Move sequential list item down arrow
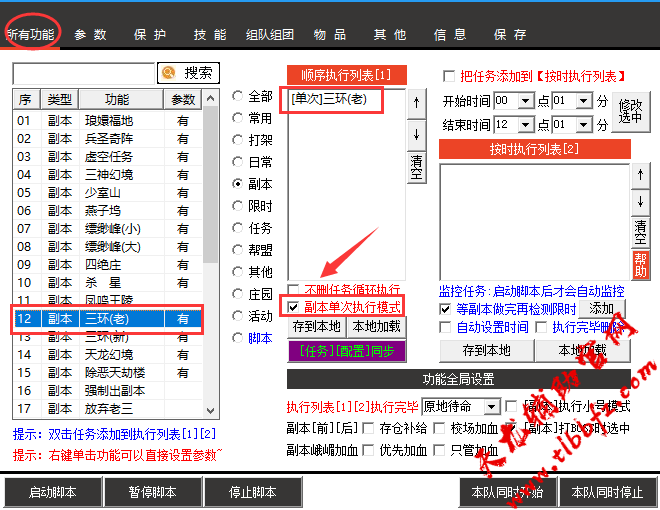 [417, 135]
